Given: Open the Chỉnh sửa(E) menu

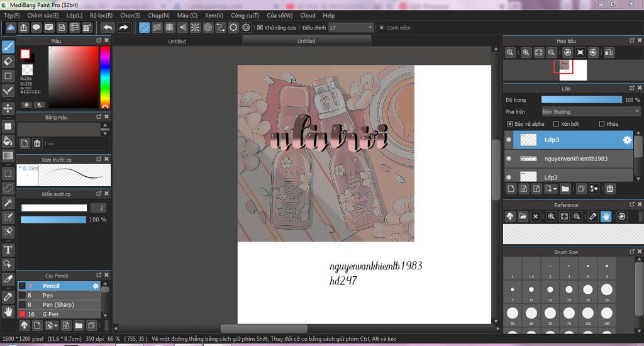Looking at the screenshot, I should [x=43, y=15].
